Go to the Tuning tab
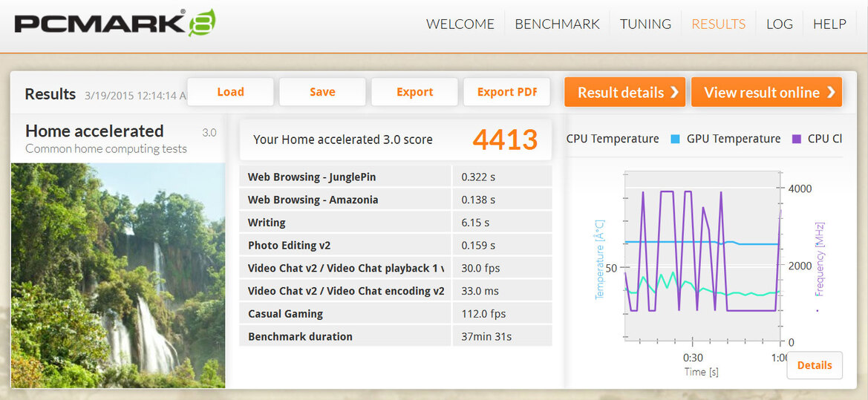 pos(645,24)
